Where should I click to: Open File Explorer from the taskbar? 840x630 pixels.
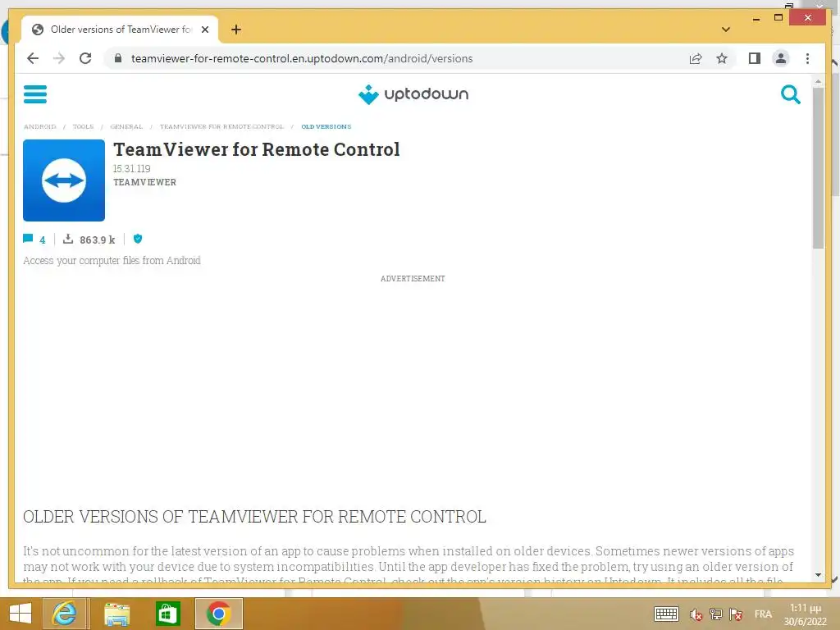pyautogui.click(x=116, y=614)
